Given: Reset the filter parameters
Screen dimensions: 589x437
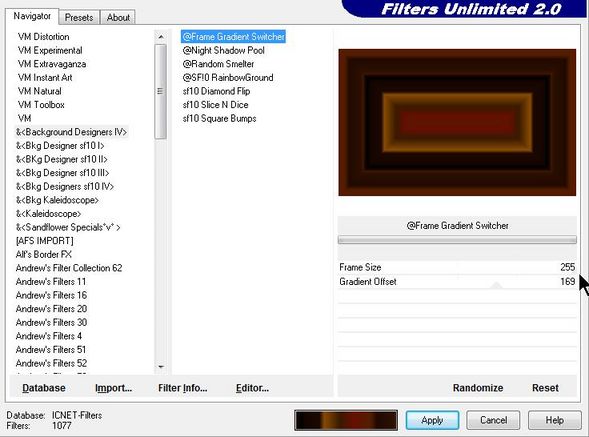Looking at the screenshot, I should (x=545, y=388).
